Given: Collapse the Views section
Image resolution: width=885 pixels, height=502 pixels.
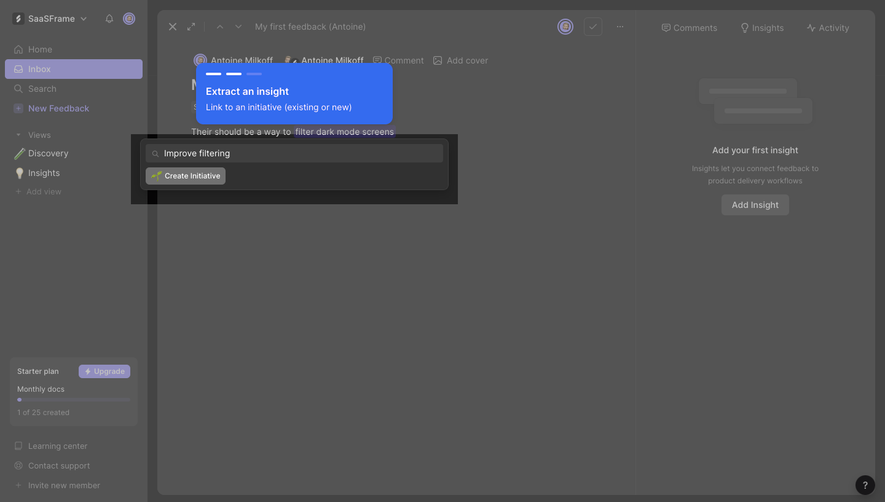Looking at the screenshot, I should (x=19, y=135).
